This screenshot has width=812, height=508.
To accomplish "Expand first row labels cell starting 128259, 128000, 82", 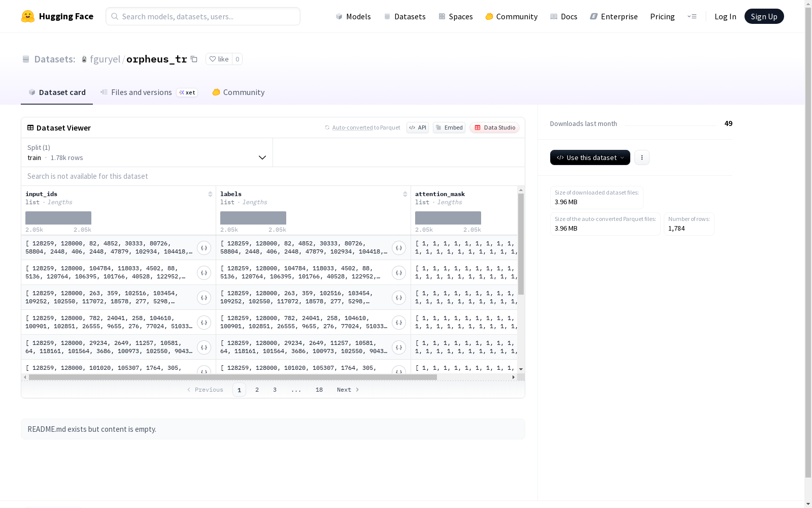I will (399, 248).
